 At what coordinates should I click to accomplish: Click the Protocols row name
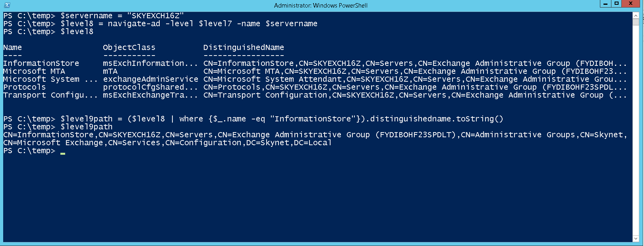(25, 87)
